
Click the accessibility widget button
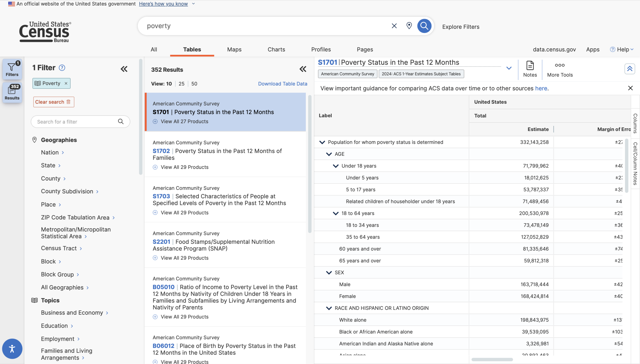[x=12, y=348]
